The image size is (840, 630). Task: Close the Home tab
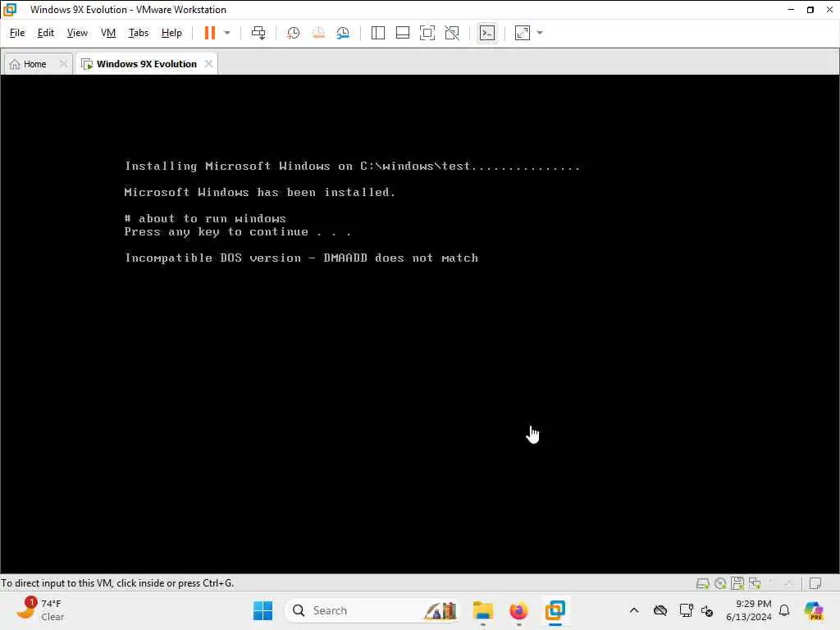coord(63,64)
